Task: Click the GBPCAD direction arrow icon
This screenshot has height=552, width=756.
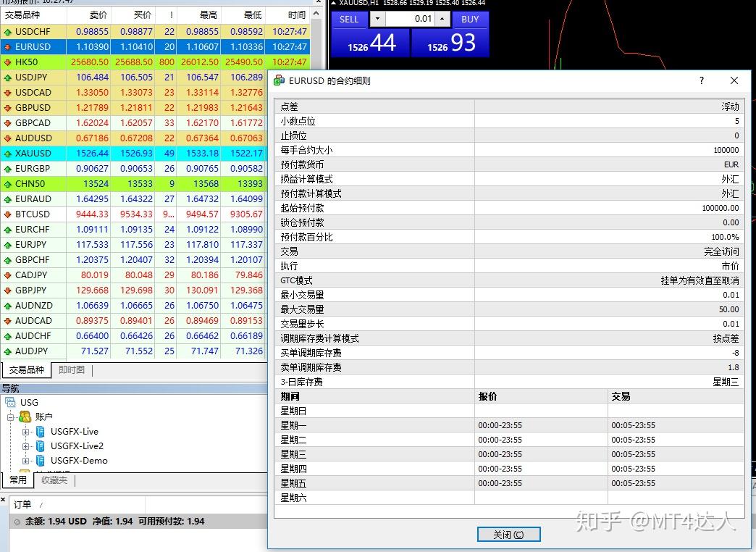Action: click(x=7, y=123)
